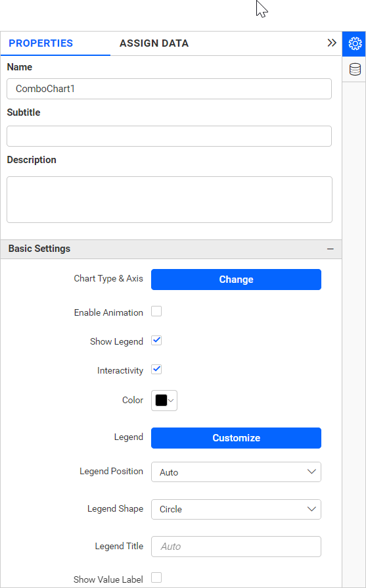
Task: Click the Name field containing ComboChart1
Action: [170, 89]
